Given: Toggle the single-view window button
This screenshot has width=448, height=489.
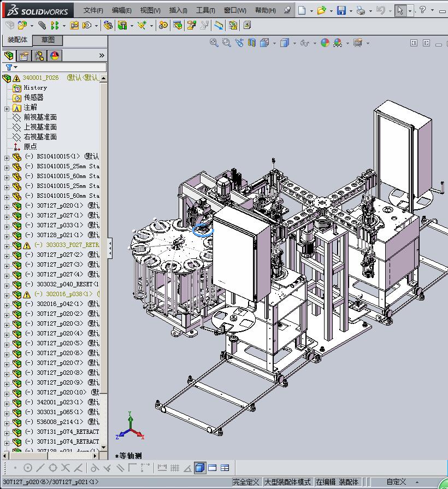Looking at the screenshot, I should coord(213,468).
